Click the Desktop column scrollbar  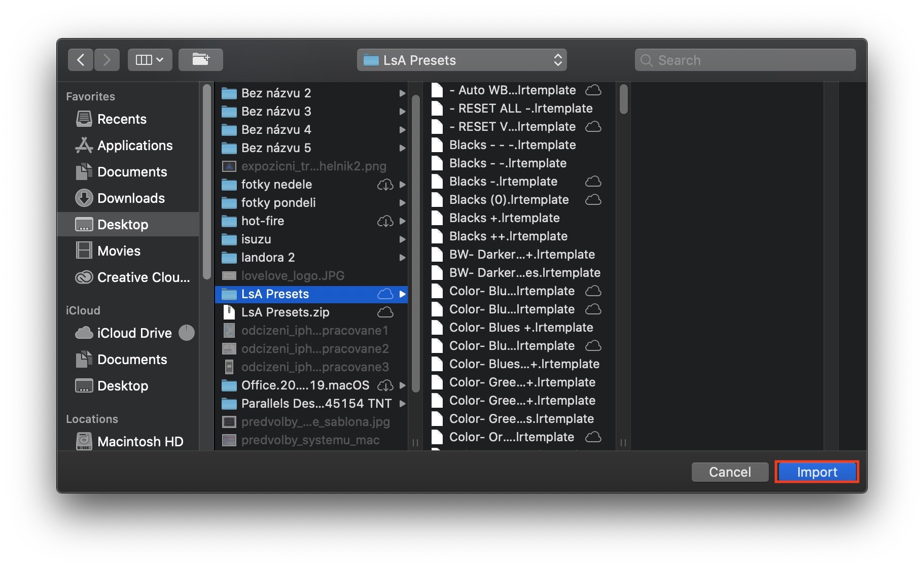416,243
